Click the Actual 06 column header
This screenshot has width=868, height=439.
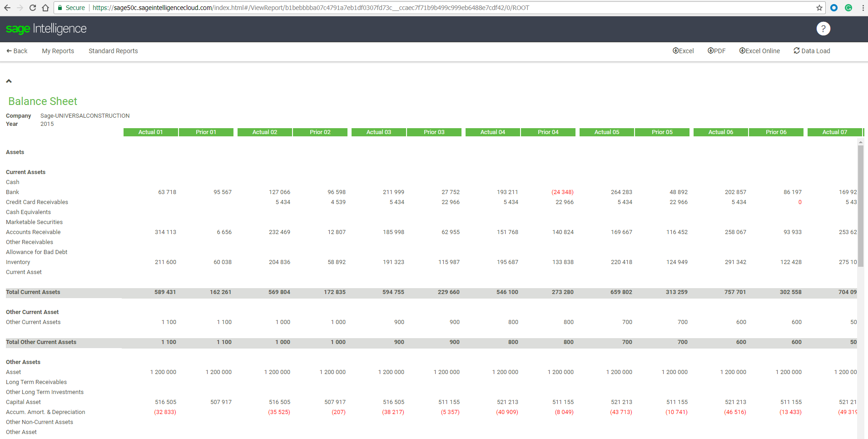pos(720,132)
